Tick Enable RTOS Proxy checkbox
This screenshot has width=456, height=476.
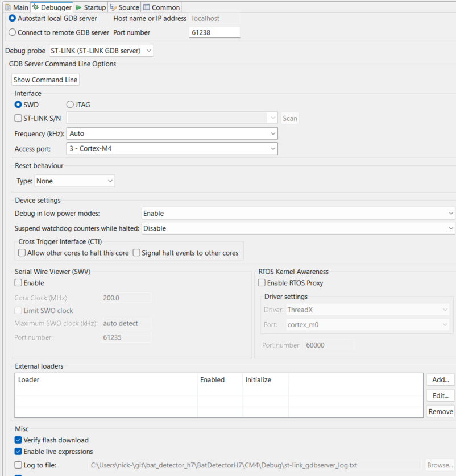coord(262,283)
